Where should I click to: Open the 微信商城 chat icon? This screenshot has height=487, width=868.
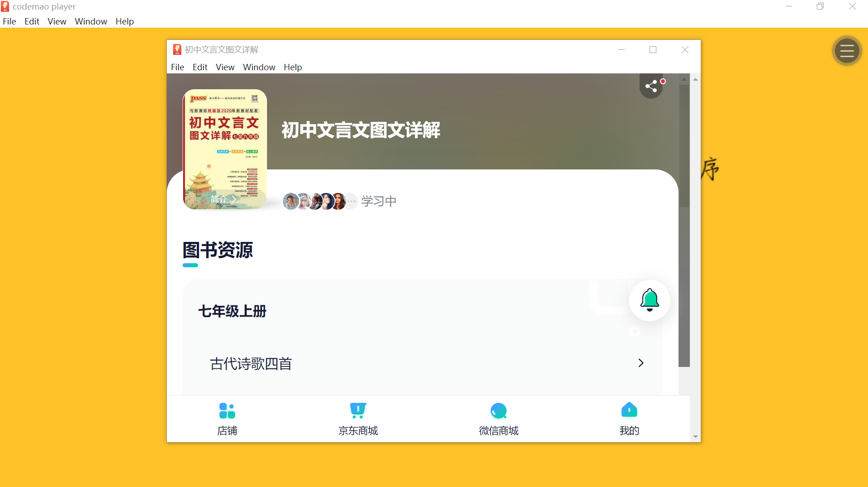coord(499,411)
